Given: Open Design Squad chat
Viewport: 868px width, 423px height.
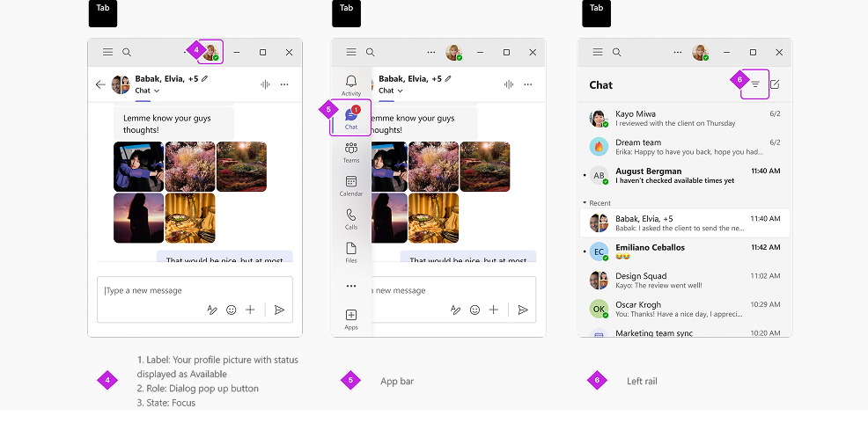Looking at the screenshot, I should click(x=685, y=281).
